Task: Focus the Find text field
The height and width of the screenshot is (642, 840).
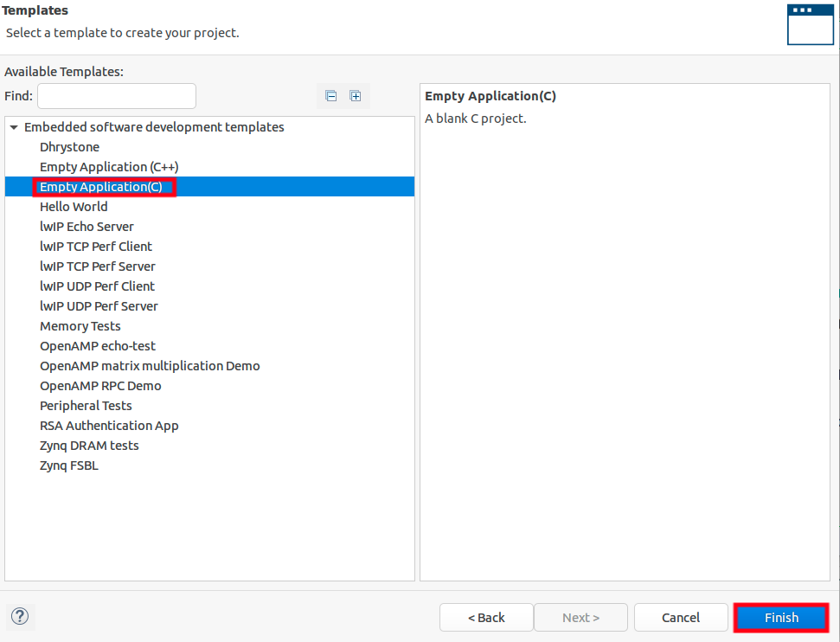Action: tap(117, 96)
